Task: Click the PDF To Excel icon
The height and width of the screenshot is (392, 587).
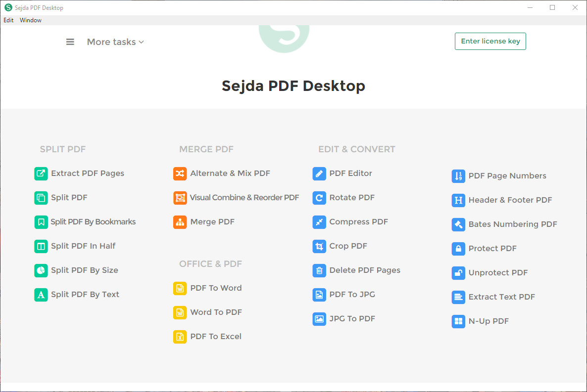Action: (180, 337)
